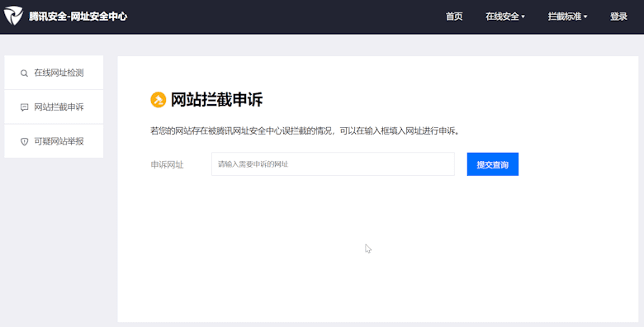
Task: Click the magnifier icon beside 在线网址检测
Action: coord(24,73)
